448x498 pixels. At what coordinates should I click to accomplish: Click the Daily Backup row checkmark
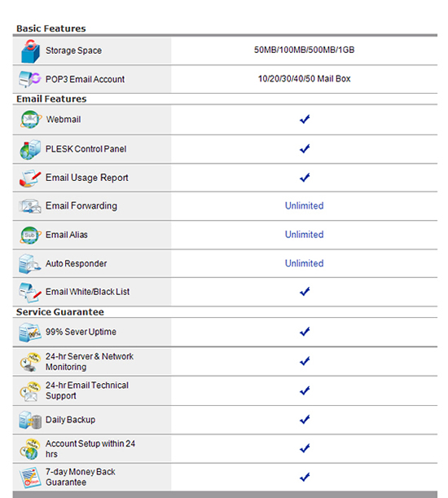coord(305,420)
